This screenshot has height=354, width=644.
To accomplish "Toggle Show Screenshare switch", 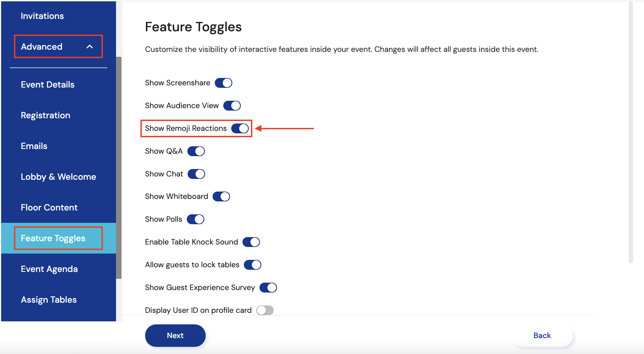I will pos(223,83).
